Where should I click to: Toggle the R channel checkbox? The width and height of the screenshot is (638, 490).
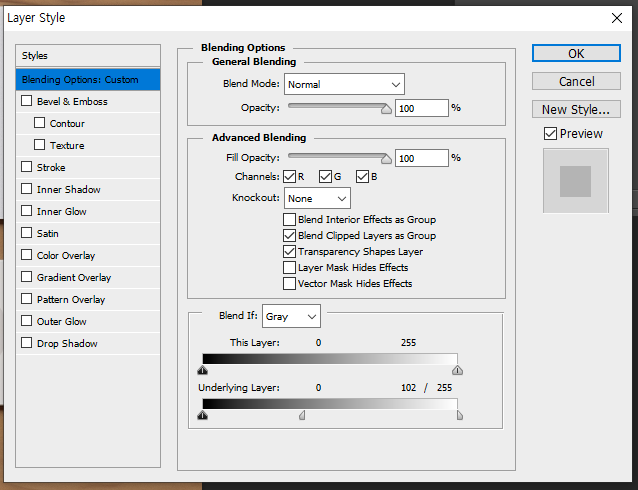pyautogui.click(x=290, y=177)
